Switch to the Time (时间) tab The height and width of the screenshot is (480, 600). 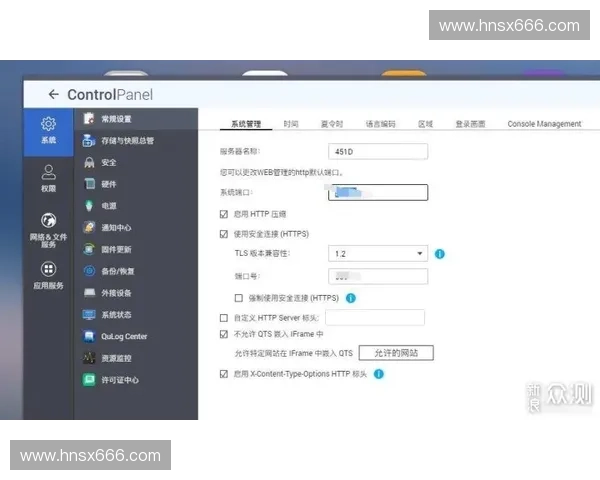291,124
